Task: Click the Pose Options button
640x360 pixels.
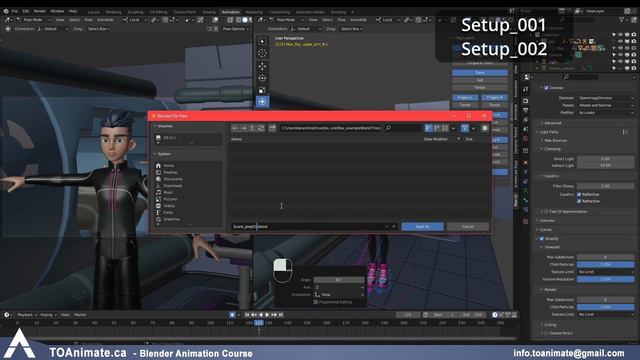Action: (x=235, y=29)
